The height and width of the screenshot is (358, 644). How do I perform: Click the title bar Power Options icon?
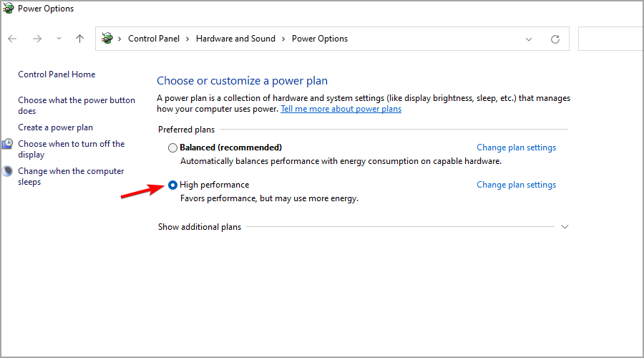click(x=8, y=9)
